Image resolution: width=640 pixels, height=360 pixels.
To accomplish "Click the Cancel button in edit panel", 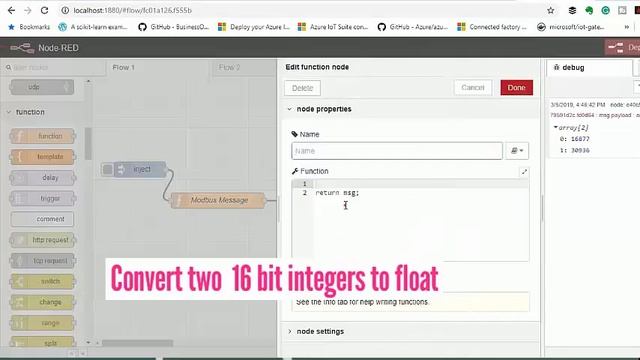I will (x=473, y=87).
